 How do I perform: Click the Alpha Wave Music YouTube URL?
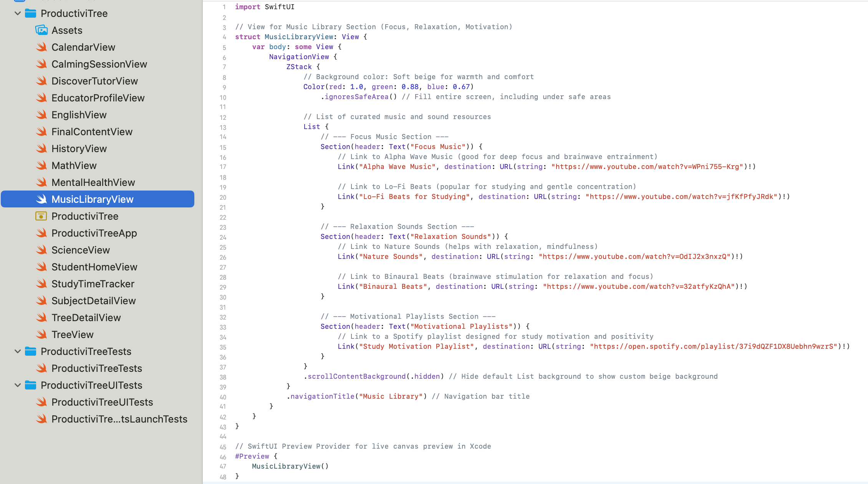pos(647,167)
